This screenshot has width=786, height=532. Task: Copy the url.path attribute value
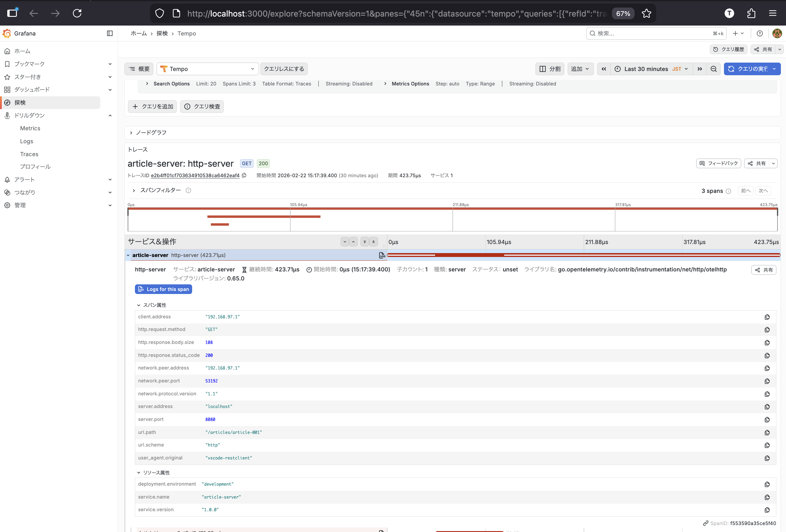(x=767, y=432)
